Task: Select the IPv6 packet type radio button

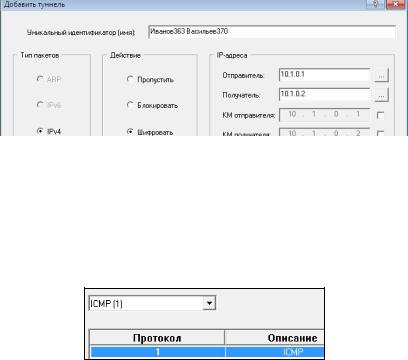Action: [40, 105]
